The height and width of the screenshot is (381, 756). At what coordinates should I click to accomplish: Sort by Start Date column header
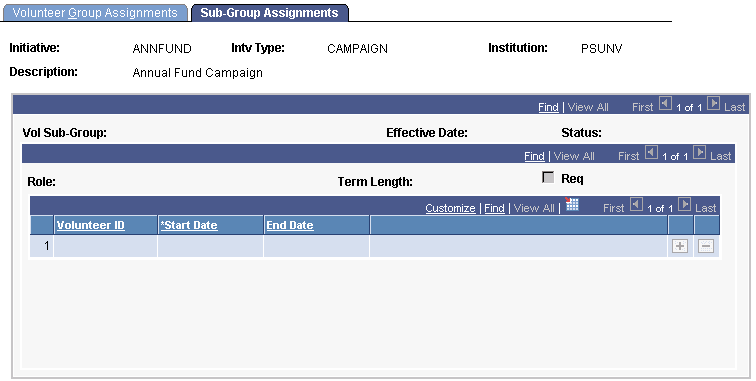189,225
